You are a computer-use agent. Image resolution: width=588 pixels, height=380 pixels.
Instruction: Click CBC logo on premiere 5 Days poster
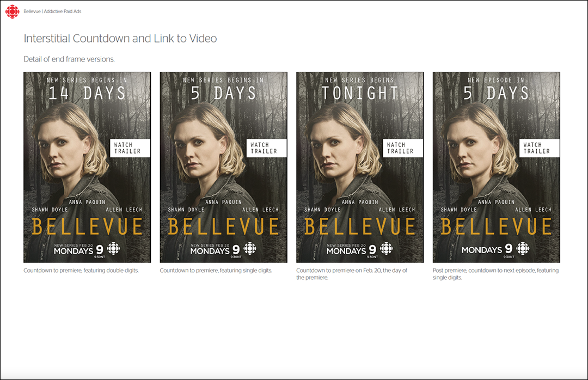point(250,248)
